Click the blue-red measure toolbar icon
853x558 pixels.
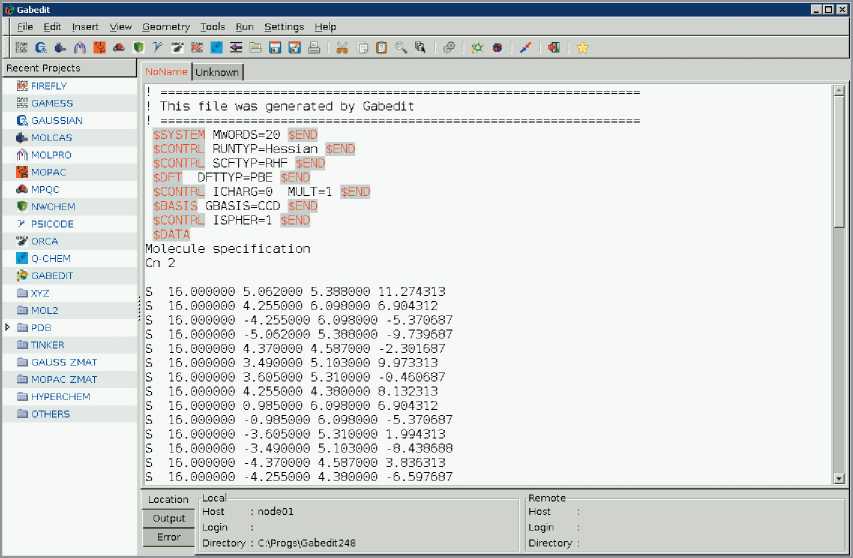526,48
